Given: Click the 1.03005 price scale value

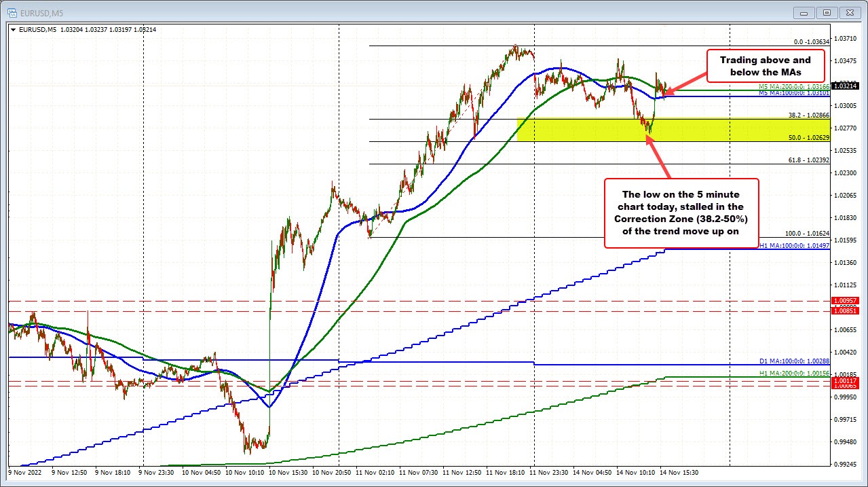Looking at the screenshot, I should tap(846, 106).
